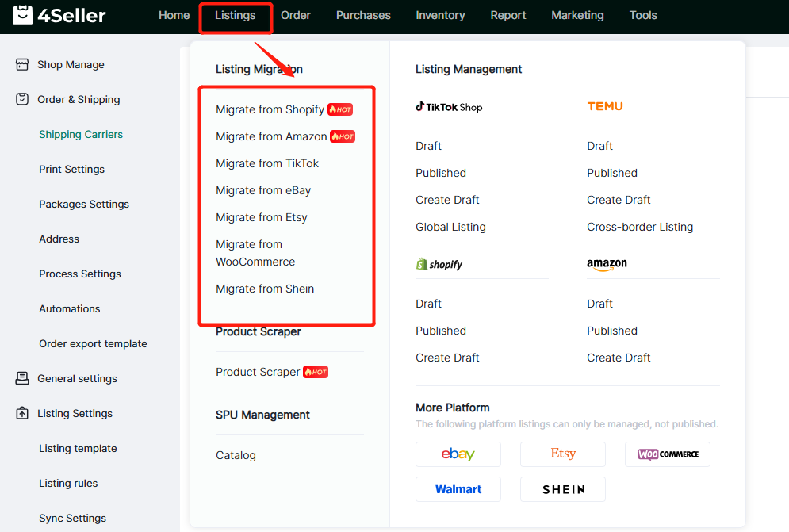Image resolution: width=789 pixels, height=532 pixels.
Task: Open Listing template in sidebar
Action: tap(78, 449)
